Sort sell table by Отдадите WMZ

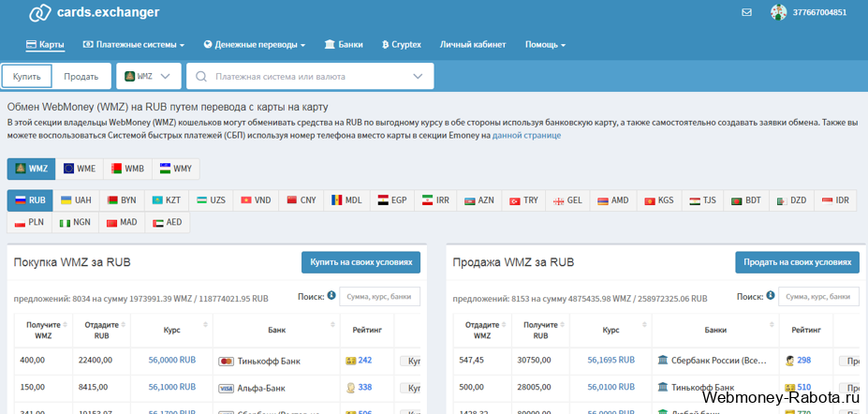pos(482,330)
